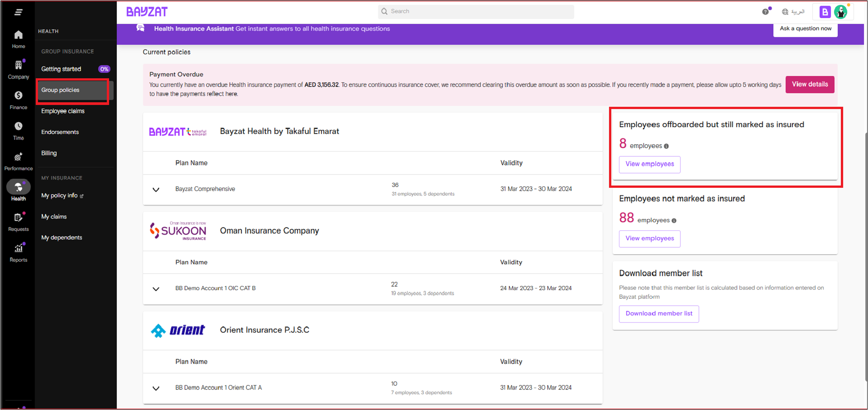Click Bayzat Health by Takaful Emarat heading
The width and height of the screenshot is (868, 410).
click(279, 131)
